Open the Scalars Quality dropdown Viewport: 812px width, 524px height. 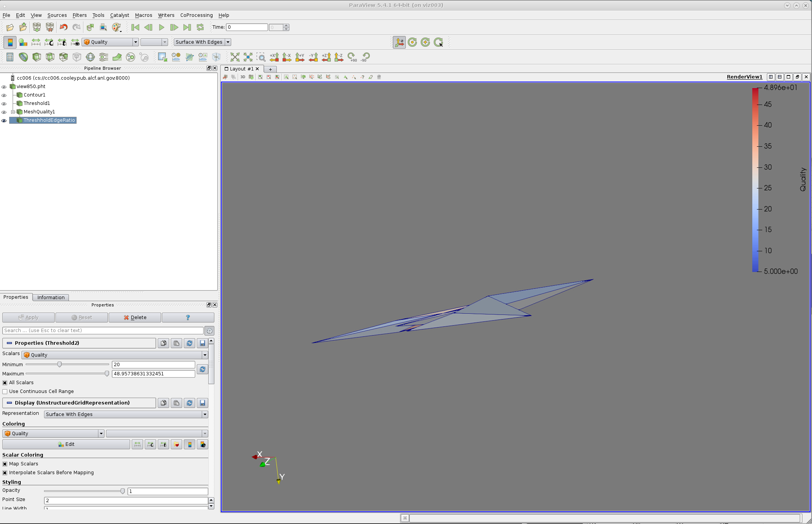[x=115, y=355]
